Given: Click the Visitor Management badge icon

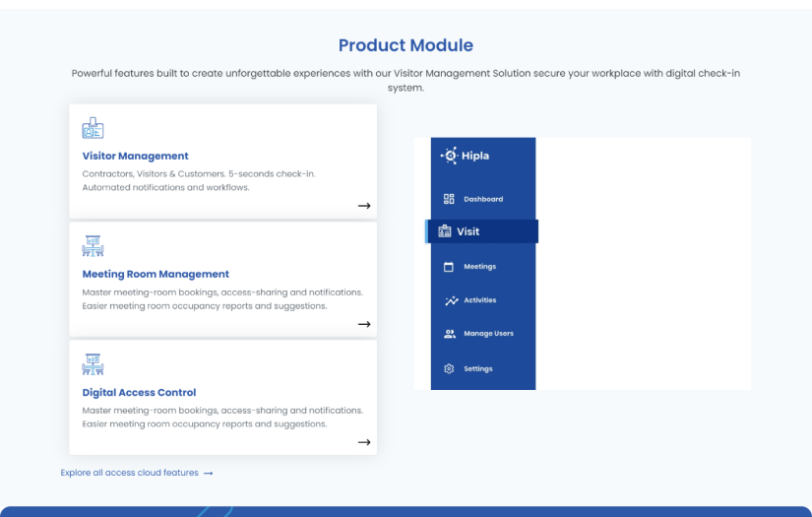Looking at the screenshot, I should click(93, 128).
